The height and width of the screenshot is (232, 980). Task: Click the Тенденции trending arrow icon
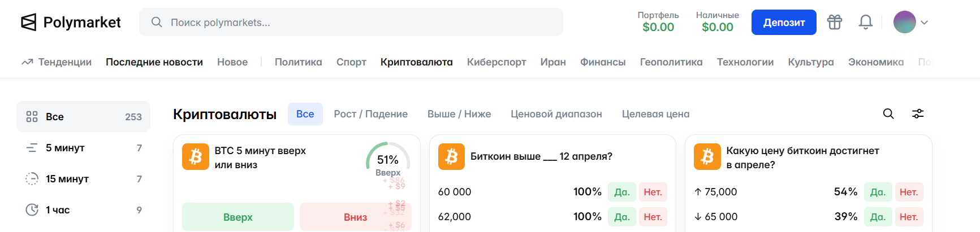pos(27,62)
